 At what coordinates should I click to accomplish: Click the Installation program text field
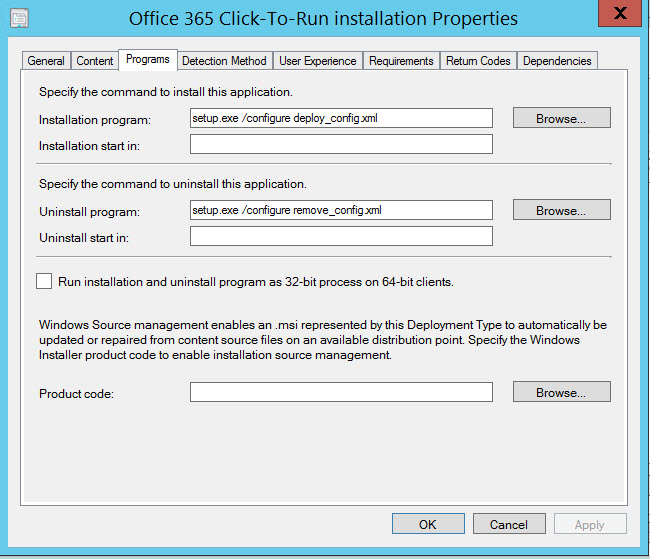[341, 118]
